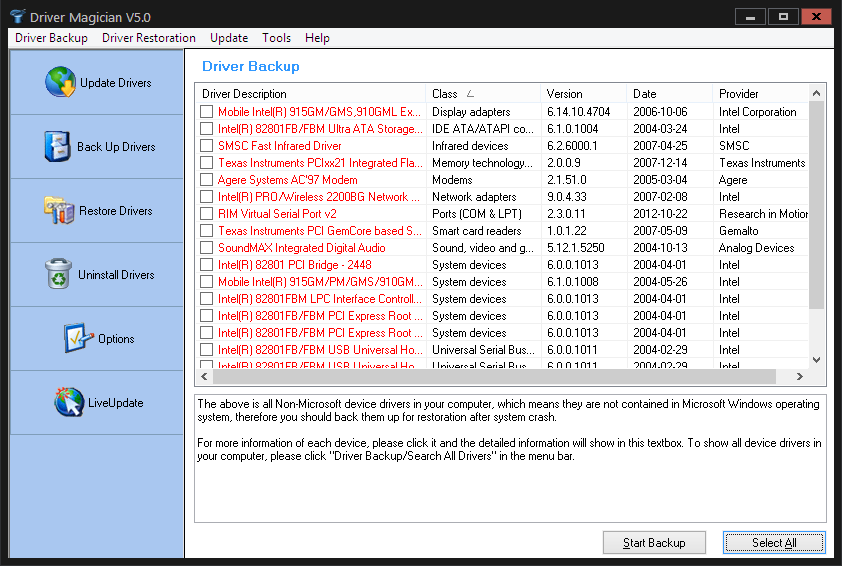
Task: Check the Texas Instruments PCI GemCore smart card driver
Action: pos(206,231)
